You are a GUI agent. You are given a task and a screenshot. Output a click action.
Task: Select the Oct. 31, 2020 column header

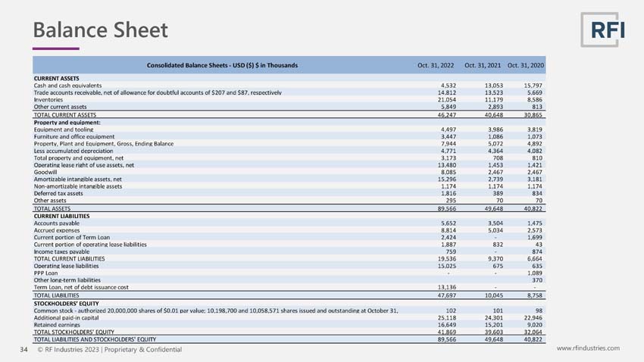(526, 65)
